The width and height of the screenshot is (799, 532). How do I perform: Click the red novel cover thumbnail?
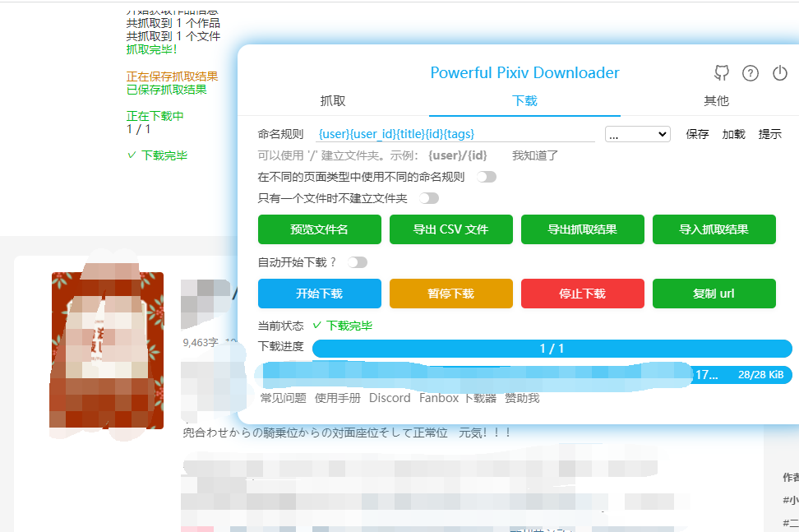point(108,350)
